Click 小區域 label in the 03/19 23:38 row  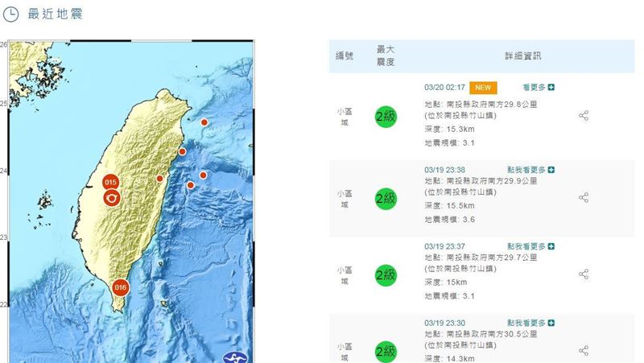pos(345,199)
